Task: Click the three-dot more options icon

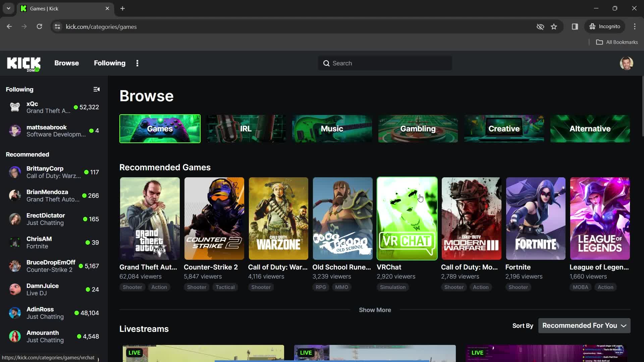Action: [x=137, y=63]
